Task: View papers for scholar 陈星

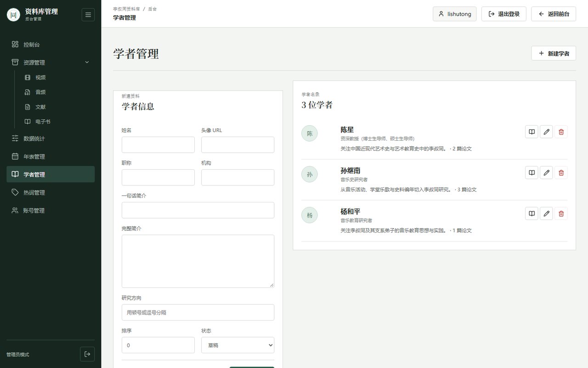Action: point(531,132)
